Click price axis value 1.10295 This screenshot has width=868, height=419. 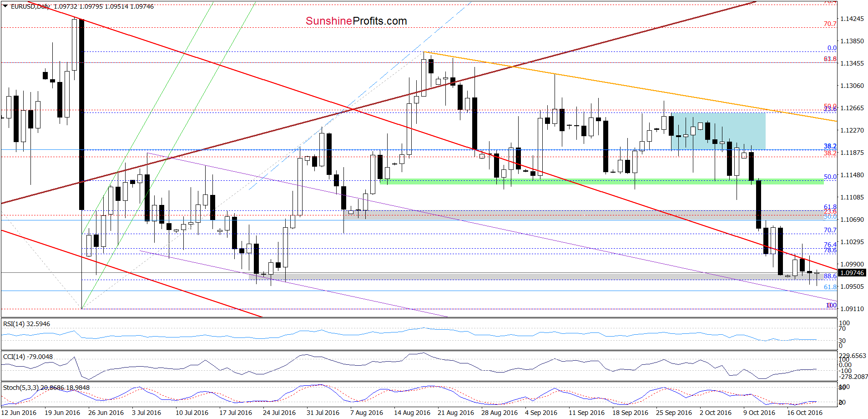point(852,242)
